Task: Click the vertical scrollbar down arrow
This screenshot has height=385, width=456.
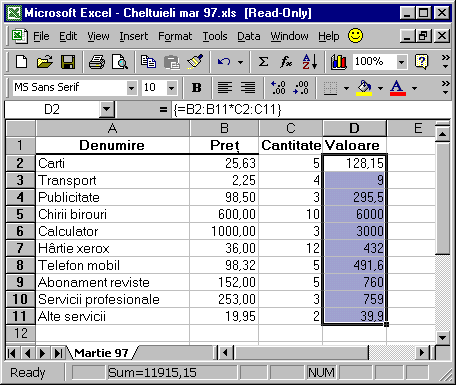Action: click(x=443, y=337)
